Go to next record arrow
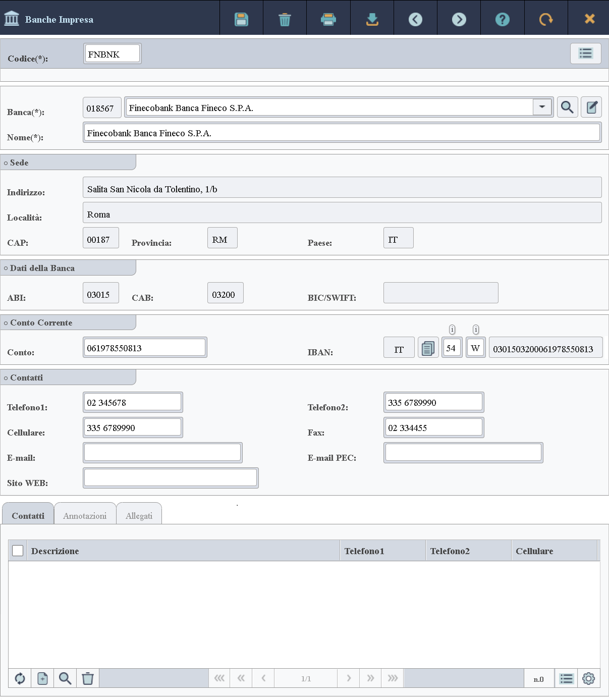This screenshot has width=609, height=700. [x=459, y=19]
